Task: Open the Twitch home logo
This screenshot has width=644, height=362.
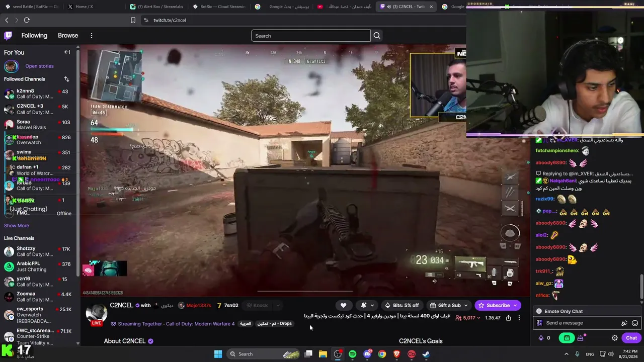Action: point(8,36)
